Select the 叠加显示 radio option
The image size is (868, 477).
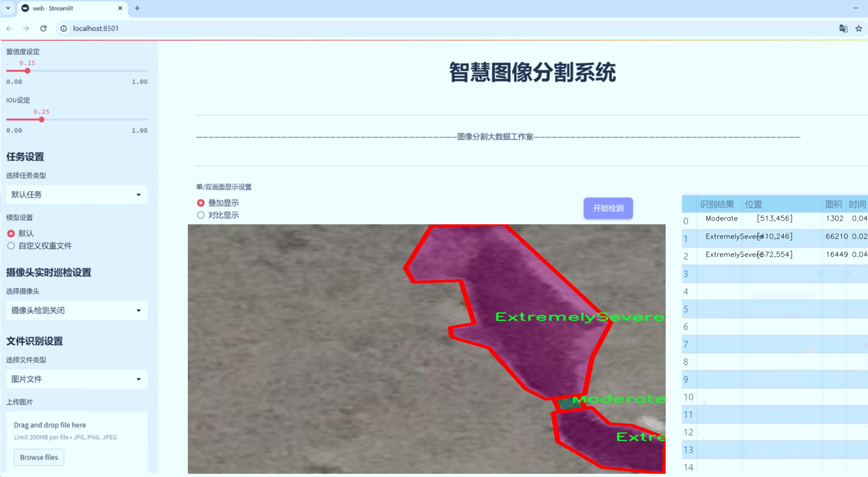[201, 203]
